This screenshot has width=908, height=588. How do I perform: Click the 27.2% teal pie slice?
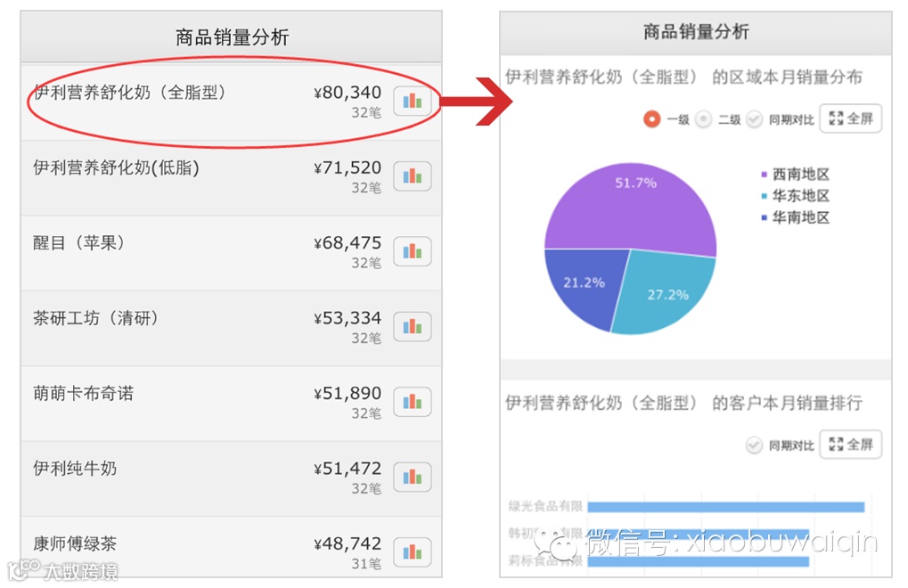pyautogui.click(x=663, y=292)
